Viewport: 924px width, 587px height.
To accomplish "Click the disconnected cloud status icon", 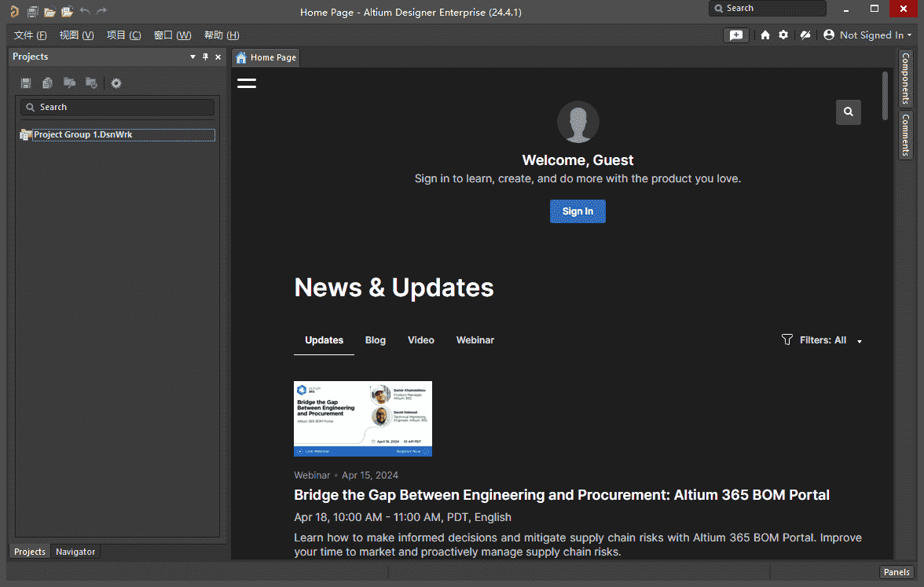I will tap(805, 35).
